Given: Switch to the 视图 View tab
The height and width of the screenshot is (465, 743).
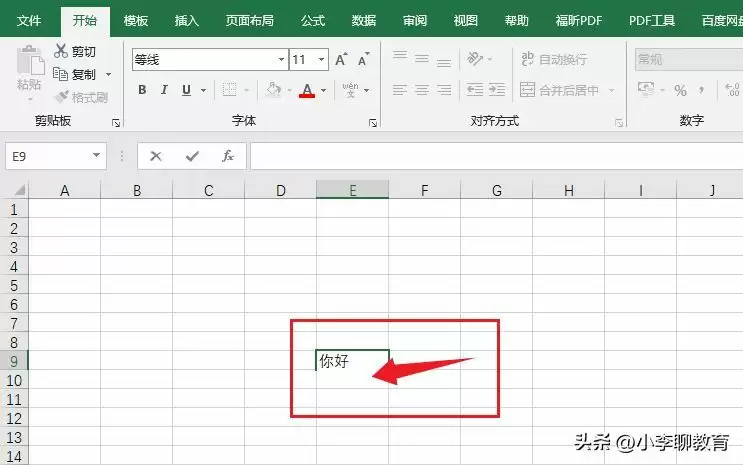Looking at the screenshot, I should [466, 20].
